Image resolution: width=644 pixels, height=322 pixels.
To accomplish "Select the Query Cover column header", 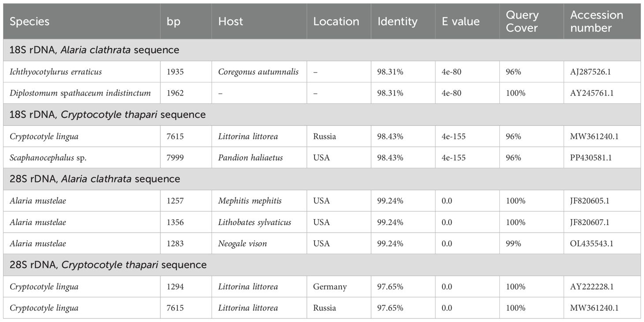I will coord(522,22).
